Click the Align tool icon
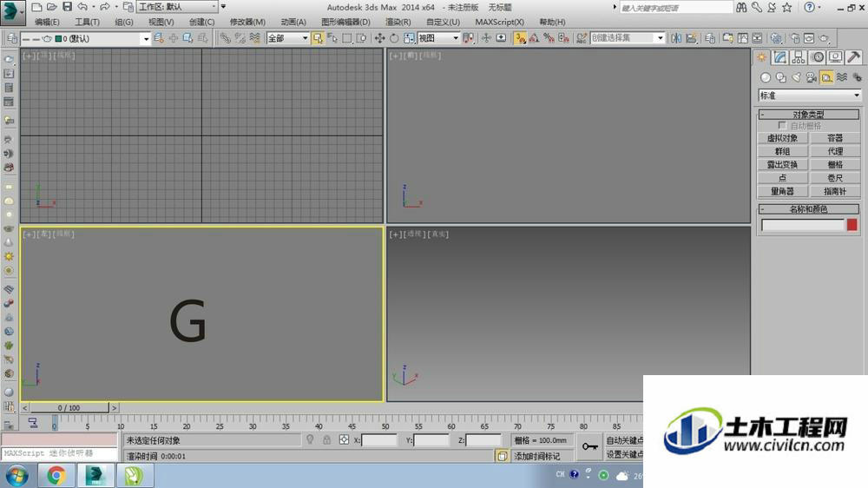Viewport: 868px width, 488px height. (x=692, y=38)
